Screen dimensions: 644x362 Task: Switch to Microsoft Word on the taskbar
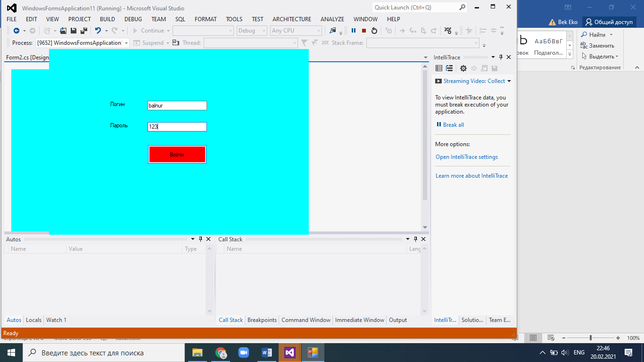point(266,353)
